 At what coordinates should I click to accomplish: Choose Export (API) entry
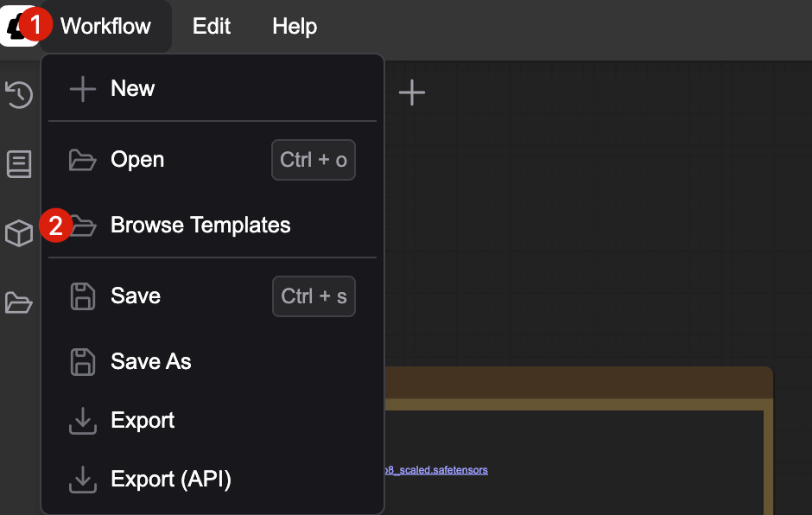(213, 480)
